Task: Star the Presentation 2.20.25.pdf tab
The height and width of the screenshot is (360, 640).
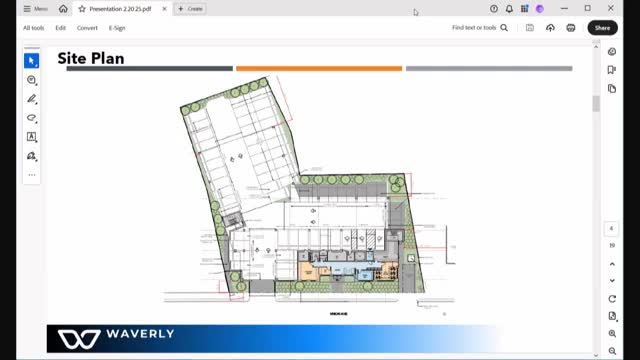Action: click(82, 9)
